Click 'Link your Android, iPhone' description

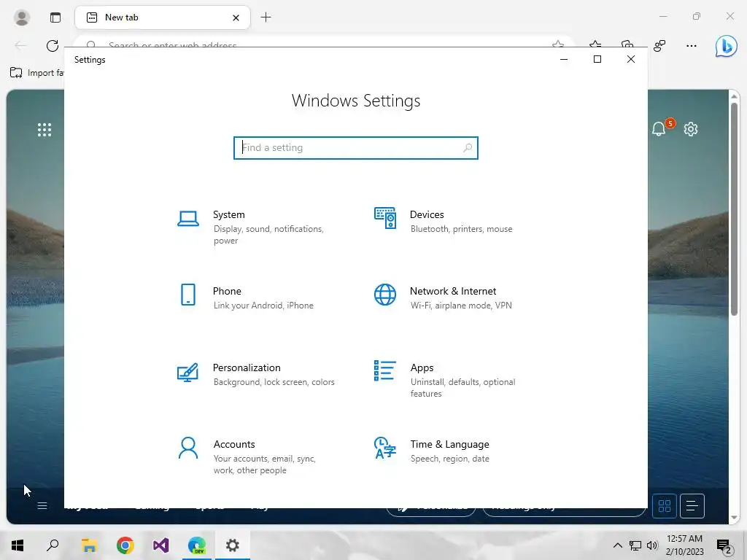point(263,306)
